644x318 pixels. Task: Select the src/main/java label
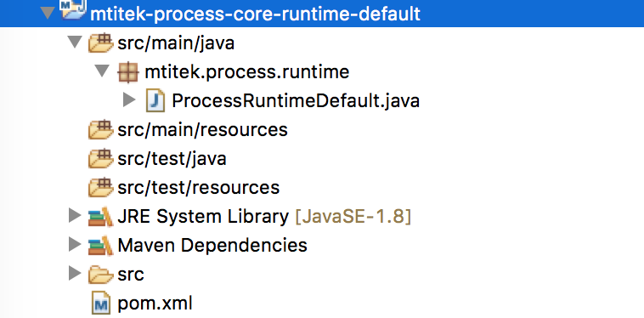point(176,43)
